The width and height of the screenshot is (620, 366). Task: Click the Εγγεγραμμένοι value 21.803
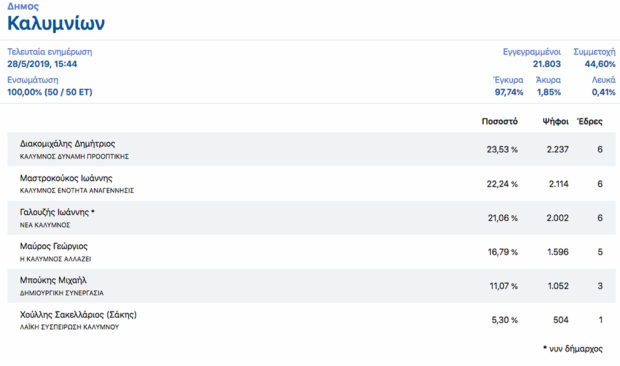click(546, 64)
